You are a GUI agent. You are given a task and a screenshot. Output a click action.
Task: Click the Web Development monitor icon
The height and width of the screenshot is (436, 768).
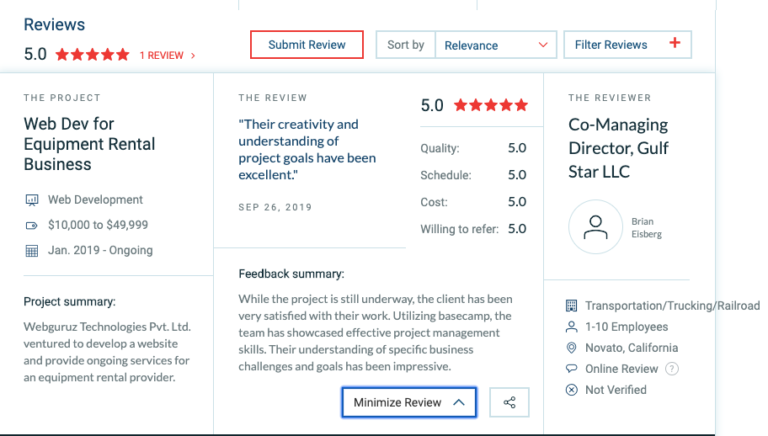click(x=31, y=200)
